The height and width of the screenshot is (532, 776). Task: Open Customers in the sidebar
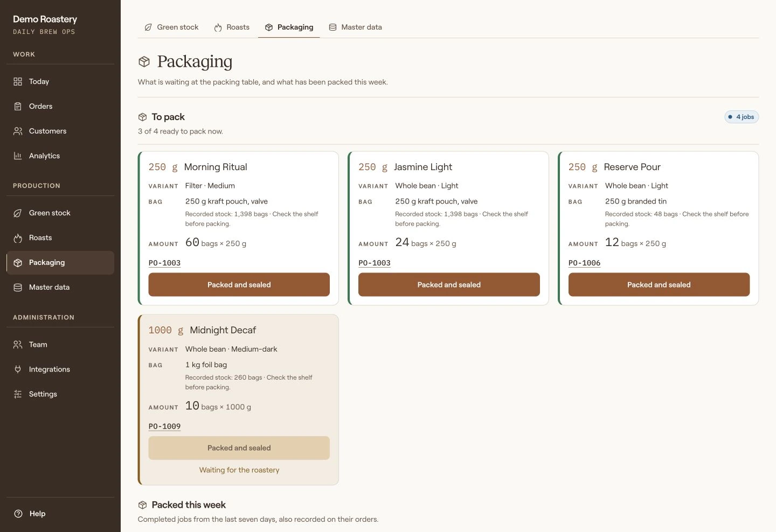click(60, 131)
